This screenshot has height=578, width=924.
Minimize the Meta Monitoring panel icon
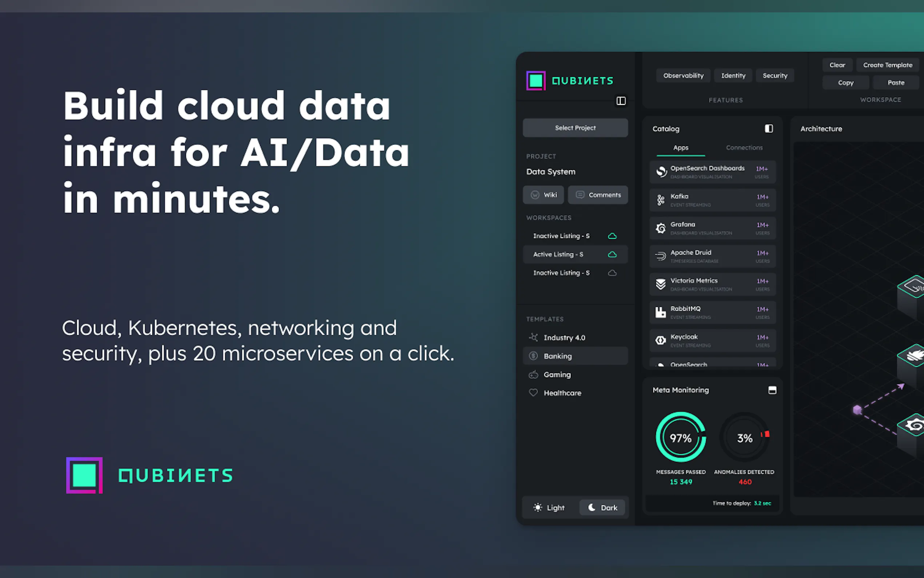tap(772, 390)
